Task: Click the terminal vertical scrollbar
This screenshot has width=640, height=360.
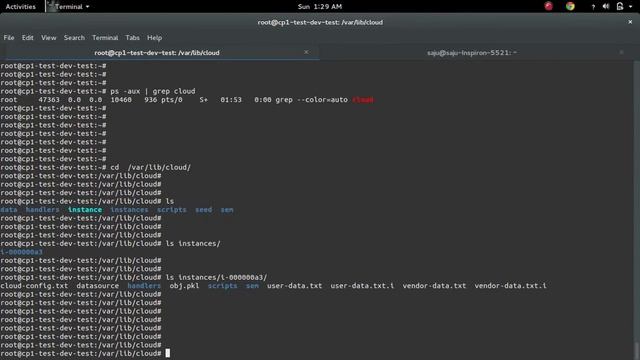Action: (x=637, y=210)
